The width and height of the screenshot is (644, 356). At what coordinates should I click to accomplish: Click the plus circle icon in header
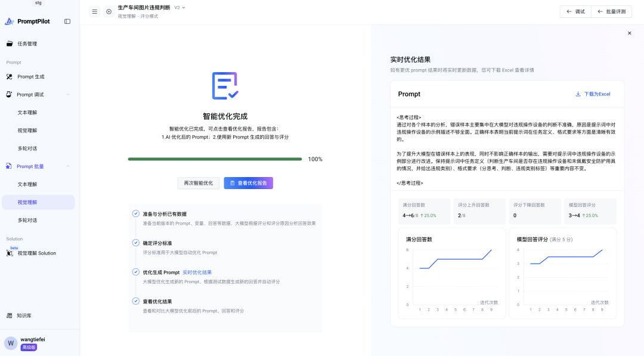coord(109,11)
